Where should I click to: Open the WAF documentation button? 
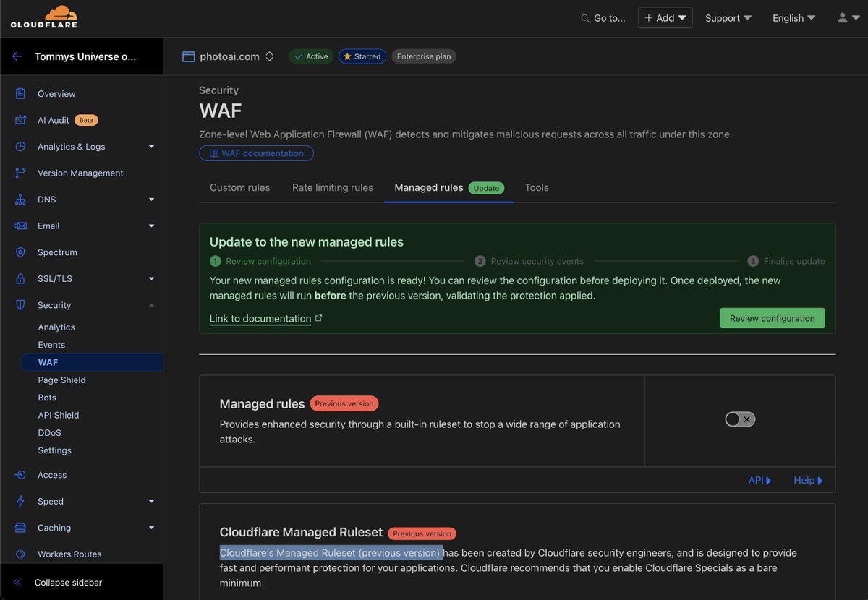click(256, 153)
